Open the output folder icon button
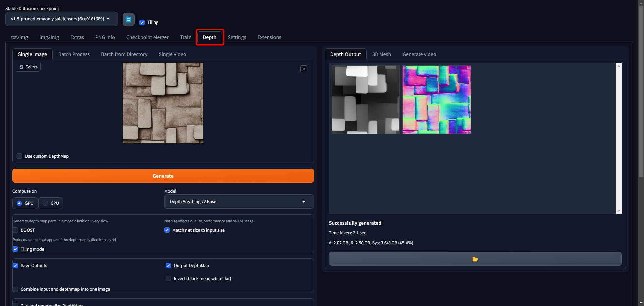The height and width of the screenshot is (306, 644). point(475,259)
